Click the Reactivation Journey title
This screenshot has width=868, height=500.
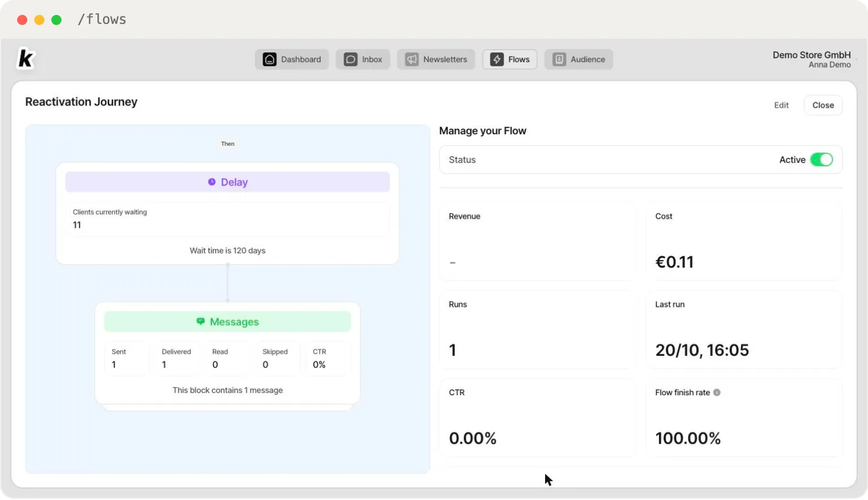tap(81, 102)
